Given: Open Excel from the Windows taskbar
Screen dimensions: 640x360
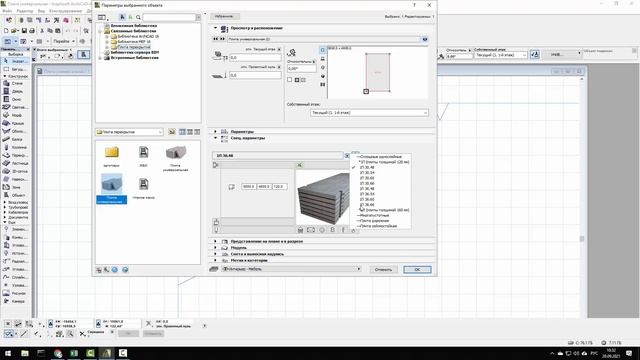Looking at the screenshot, I should click(x=74, y=353).
